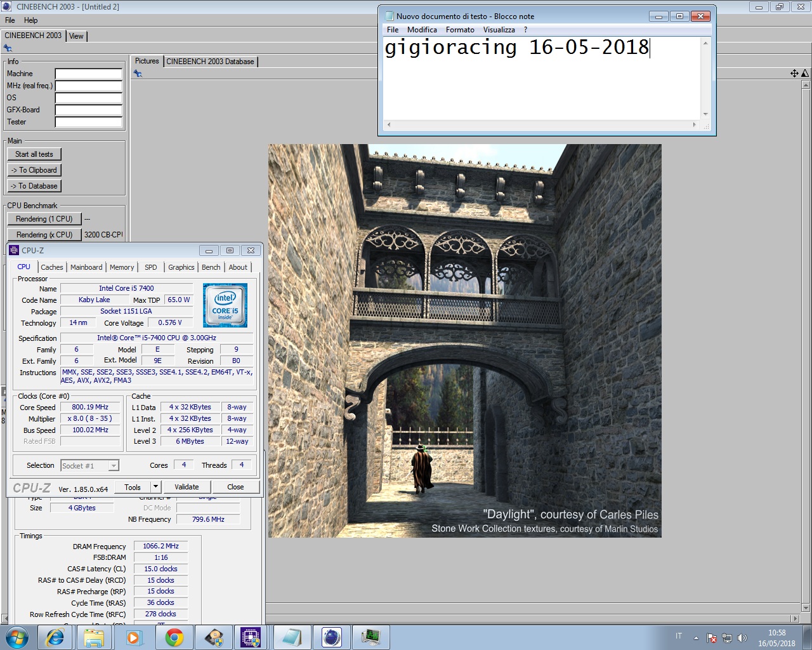Click the Validate button in CPU-Z
The width and height of the screenshot is (812, 650).
pyautogui.click(x=187, y=487)
